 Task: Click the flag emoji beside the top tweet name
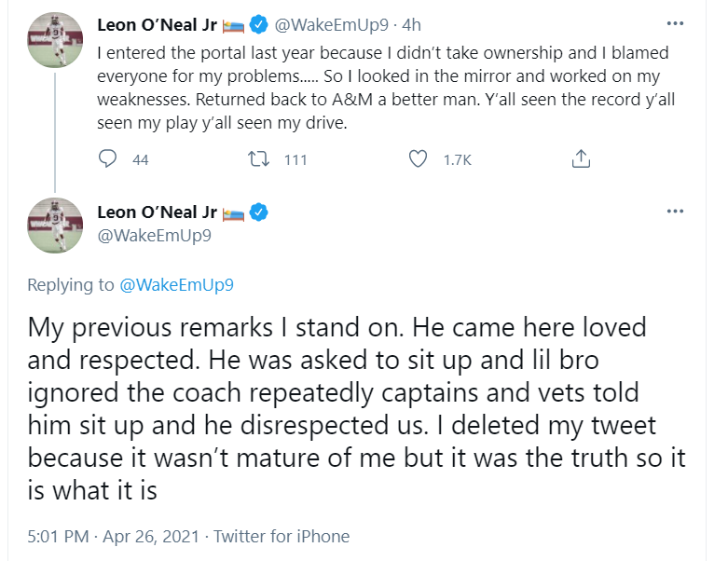click(x=231, y=26)
